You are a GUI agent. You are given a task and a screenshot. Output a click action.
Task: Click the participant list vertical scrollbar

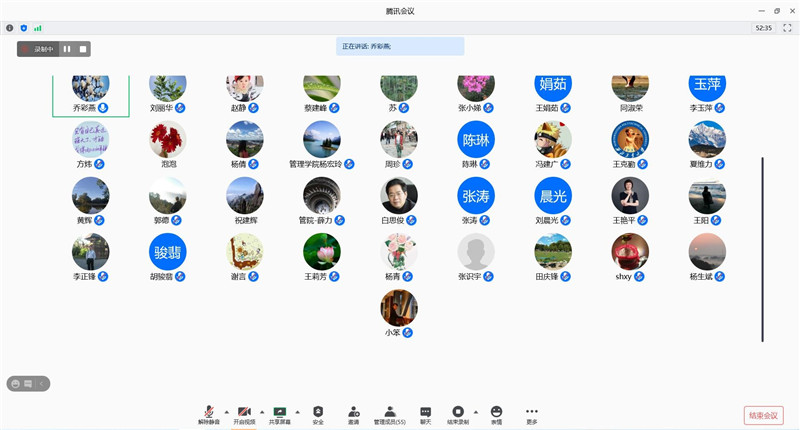pos(762,248)
